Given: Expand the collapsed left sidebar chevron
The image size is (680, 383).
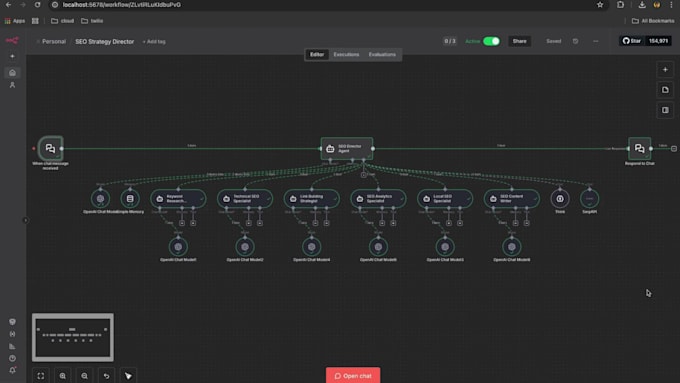Looking at the screenshot, I should coord(25,220).
